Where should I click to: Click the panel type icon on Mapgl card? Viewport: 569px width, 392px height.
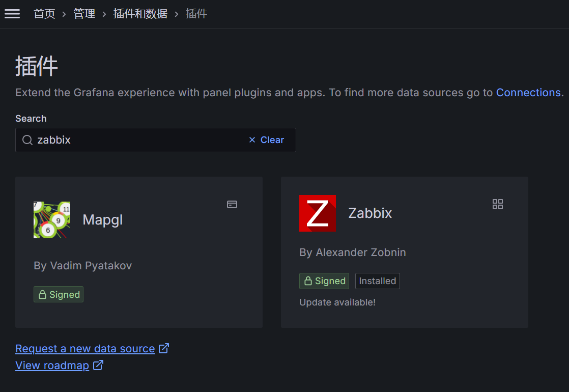[232, 204]
